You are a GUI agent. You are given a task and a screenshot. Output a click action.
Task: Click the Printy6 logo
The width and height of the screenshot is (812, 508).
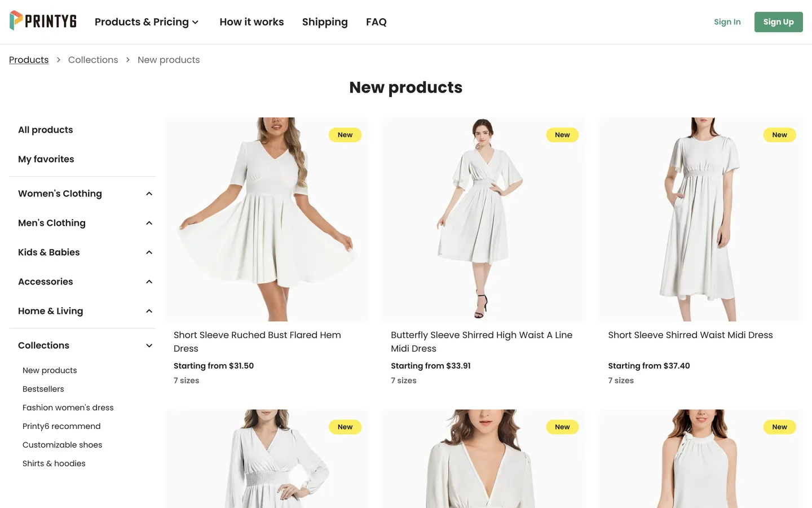tap(43, 21)
